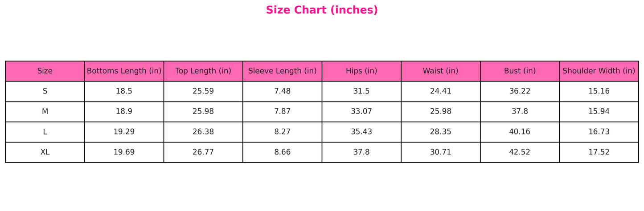Click the 8.66 sleeve length cell
This screenshot has height=211, width=644.
click(282, 152)
